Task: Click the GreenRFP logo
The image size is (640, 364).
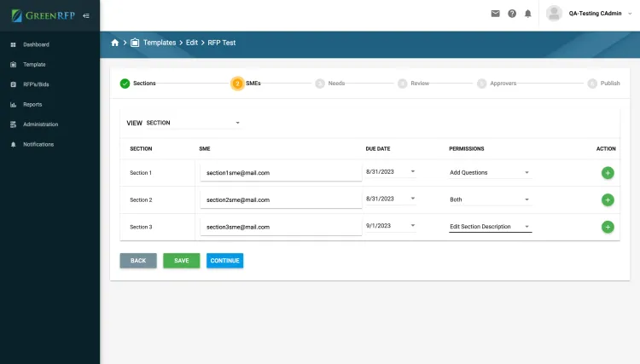Action: click(x=44, y=15)
